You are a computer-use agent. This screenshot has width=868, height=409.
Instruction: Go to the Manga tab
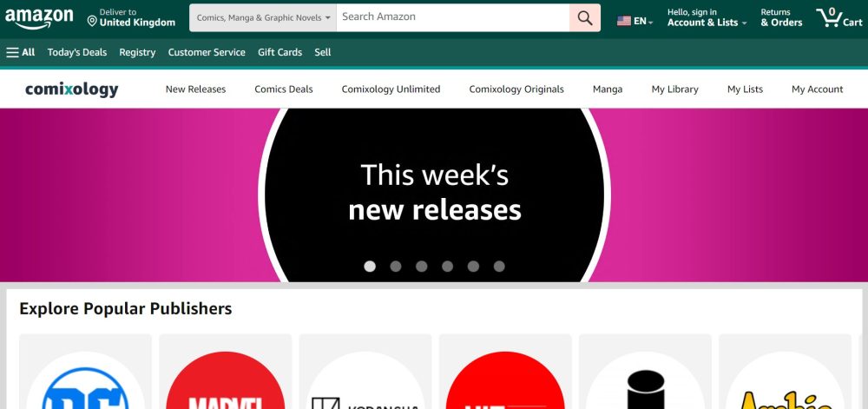pyautogui.click(x=608, y=89)
